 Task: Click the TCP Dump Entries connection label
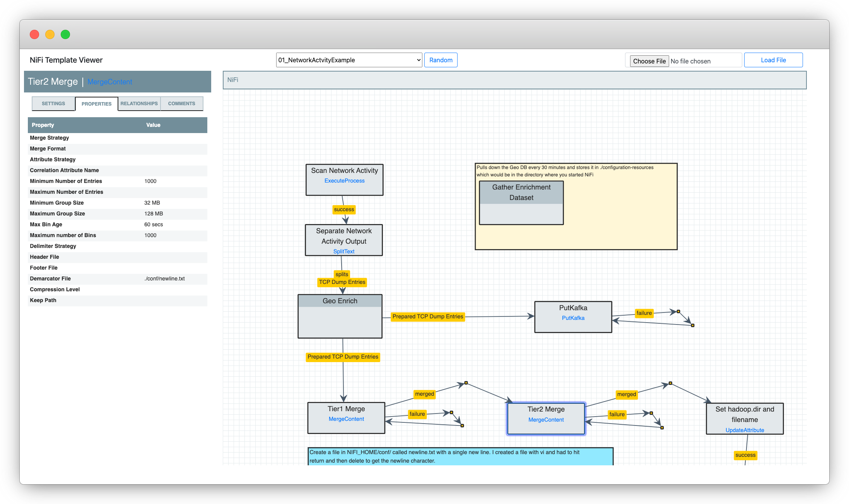342,282
